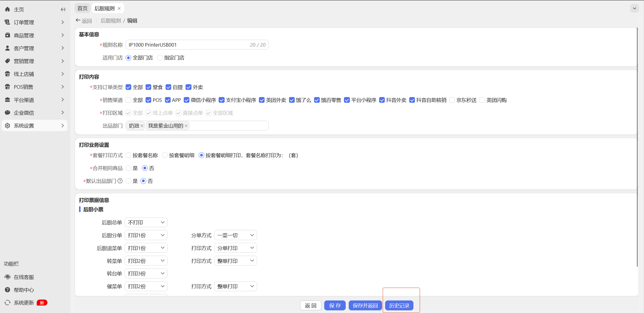The image size is (644, 313).
Task: Uncheck 自提 order type
Action: (168, 87)
